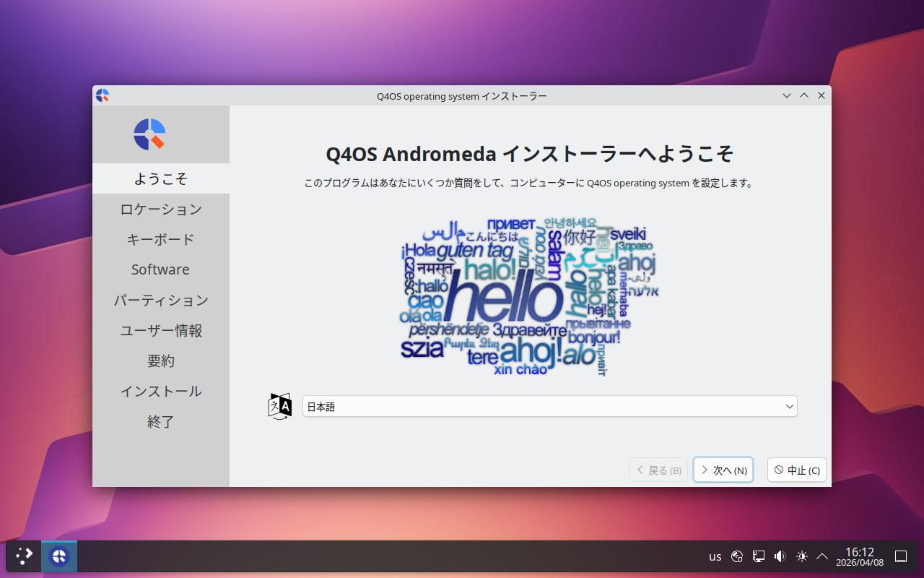Click the hello word cloud image
Image resolution: width=924 pixels, height=578 pixels.
(x=529, y=296)
